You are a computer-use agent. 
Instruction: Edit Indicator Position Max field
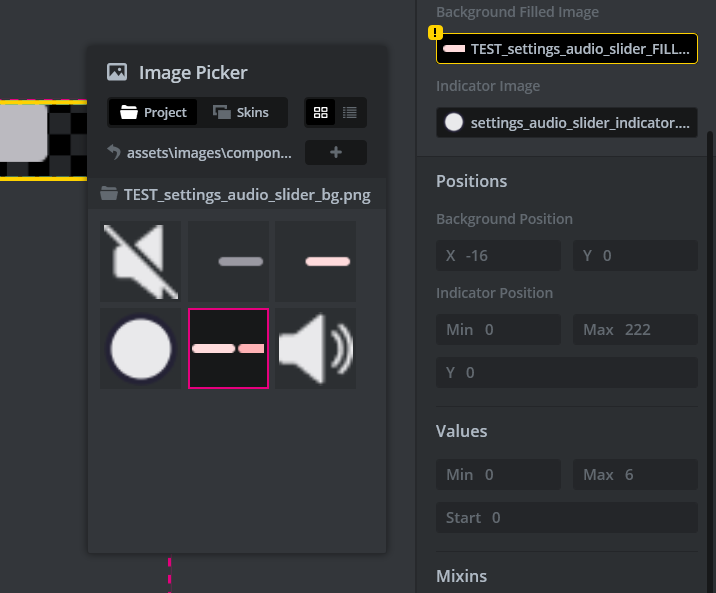[x=635, y=329]
